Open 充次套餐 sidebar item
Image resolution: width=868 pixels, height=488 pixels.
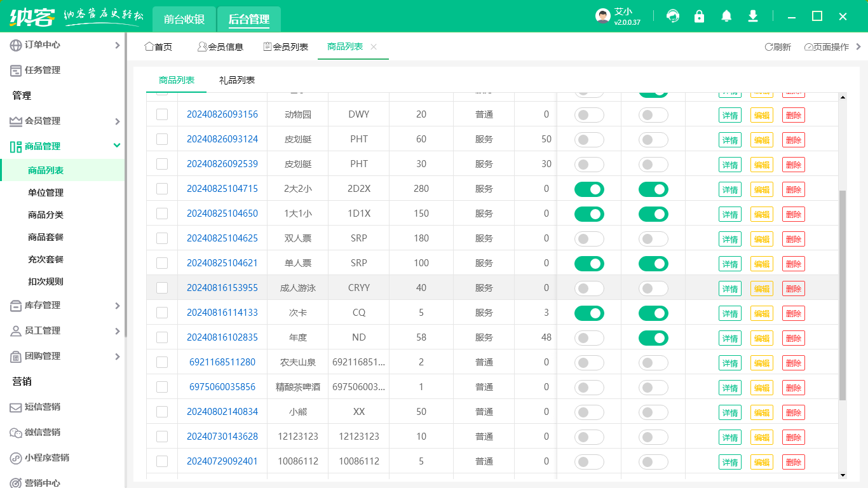coord(46,259)
